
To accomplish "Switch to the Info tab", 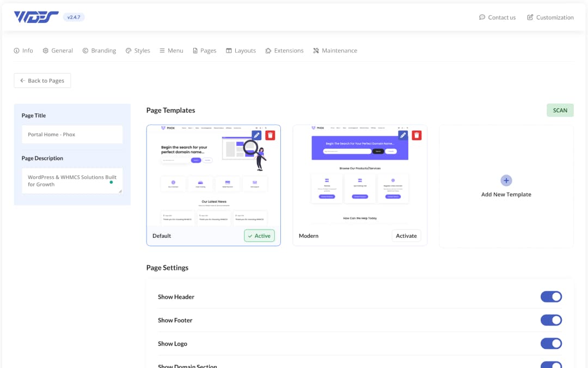I will point(23,50).
